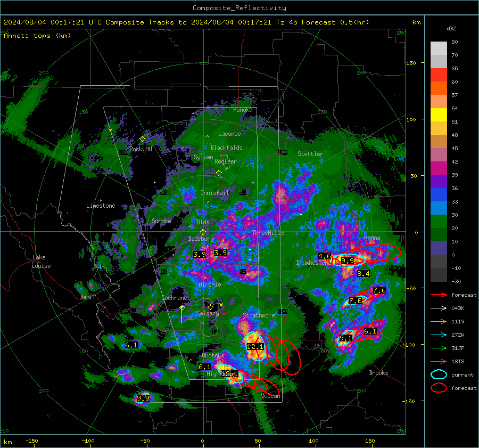Click the Lacombe city label
This screenshot has width=479, height=448.
[x=229, y=134]
